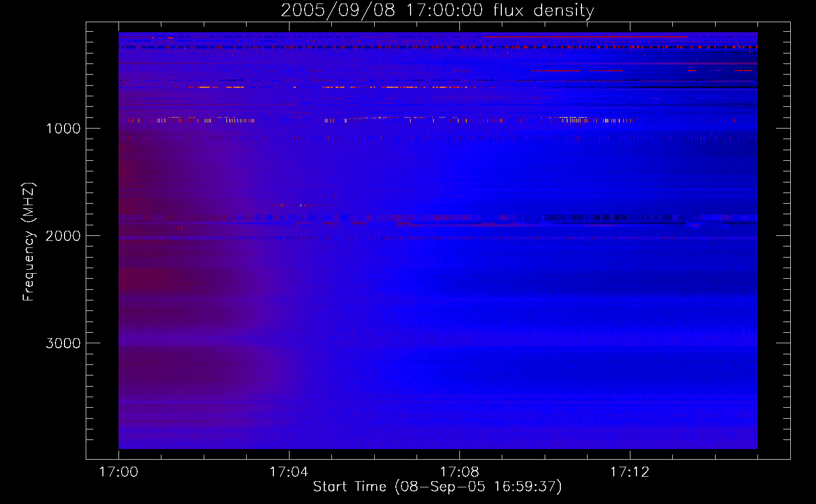Click the 'Frequency (MHZ)' axis title

29,242
